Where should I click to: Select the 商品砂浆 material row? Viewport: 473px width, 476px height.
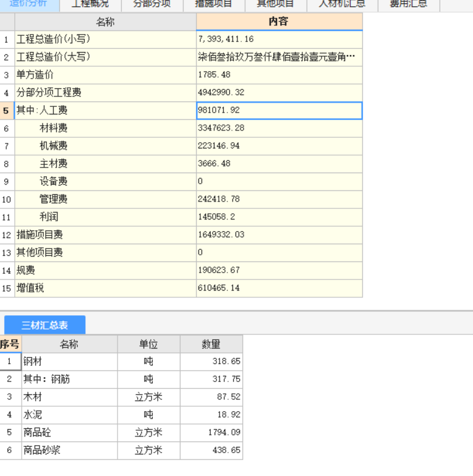pos(69,451)
